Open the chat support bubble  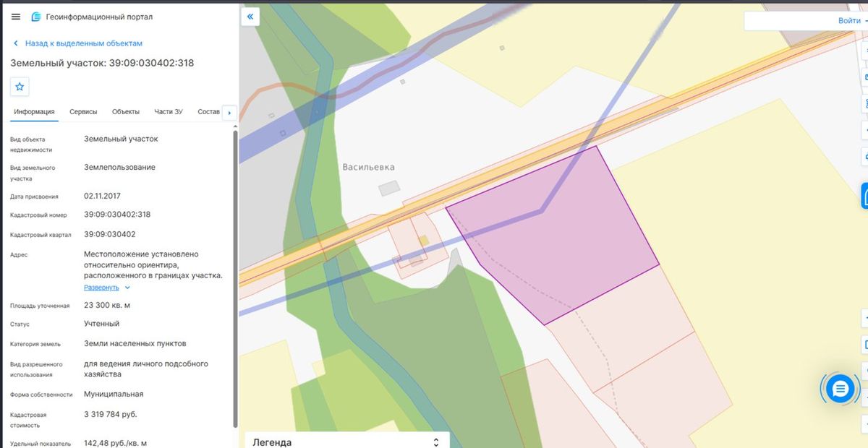click(839, 389)
